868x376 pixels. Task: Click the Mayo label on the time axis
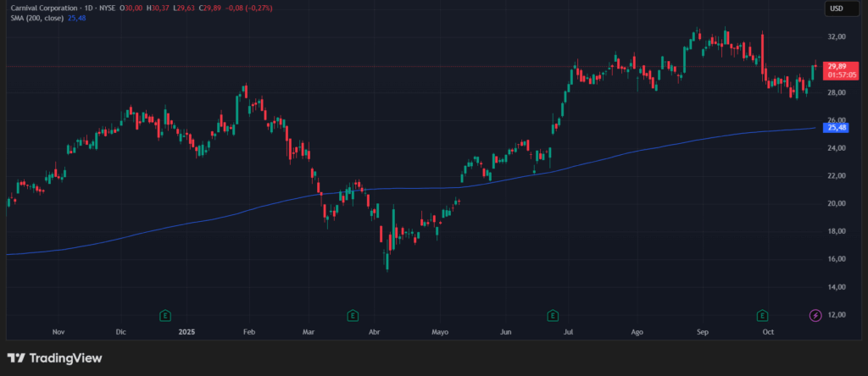pyautogui.click(x=439, y=333)
